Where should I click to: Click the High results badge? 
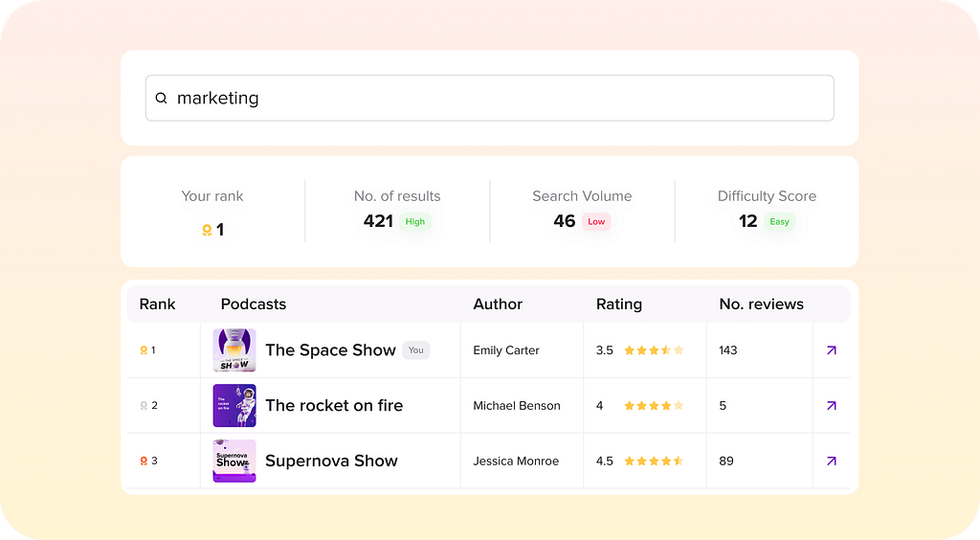click(x=415, y=221)
